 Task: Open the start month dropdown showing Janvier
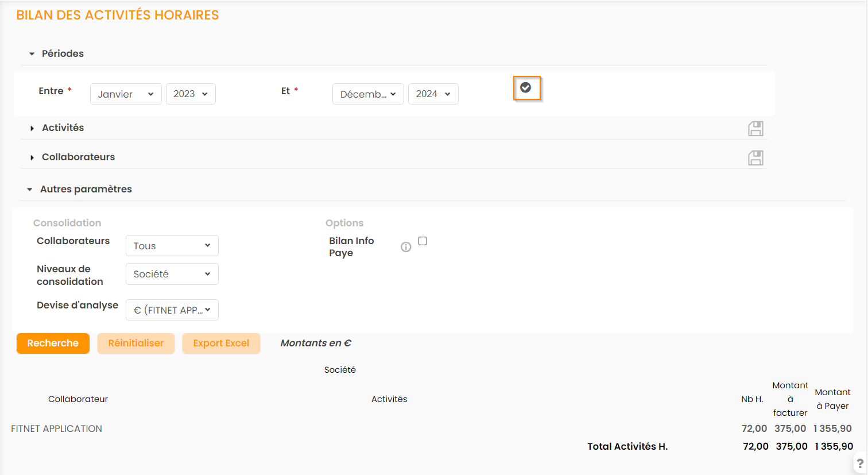[126, 94]
